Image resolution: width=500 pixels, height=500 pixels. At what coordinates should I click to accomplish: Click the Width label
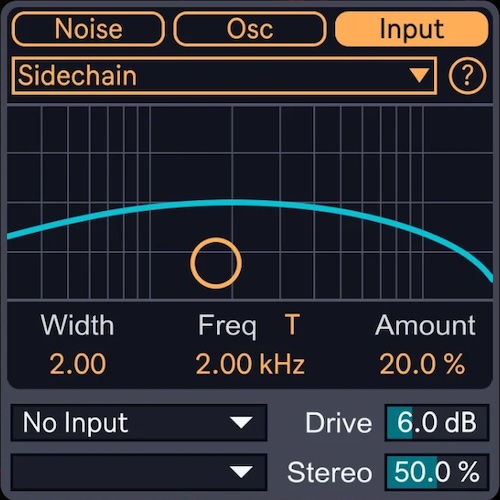[x=77, y=325]
